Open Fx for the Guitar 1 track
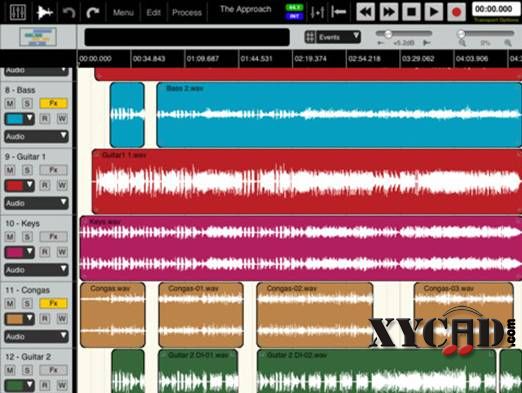The width and height of the screenshot is (522, 393). 53,170
